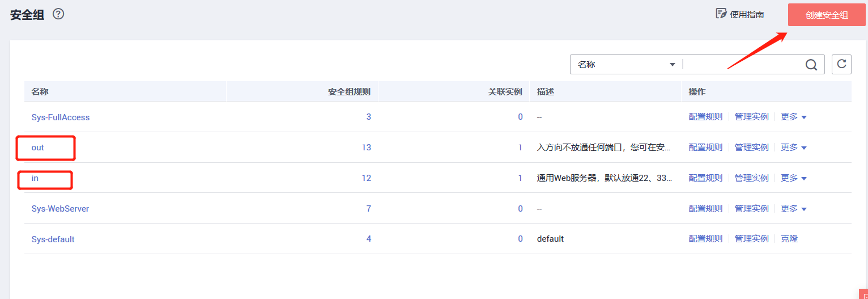Click 克隆 for Sys-default
The image size is (868, 299).
click(x=789, y=239)
